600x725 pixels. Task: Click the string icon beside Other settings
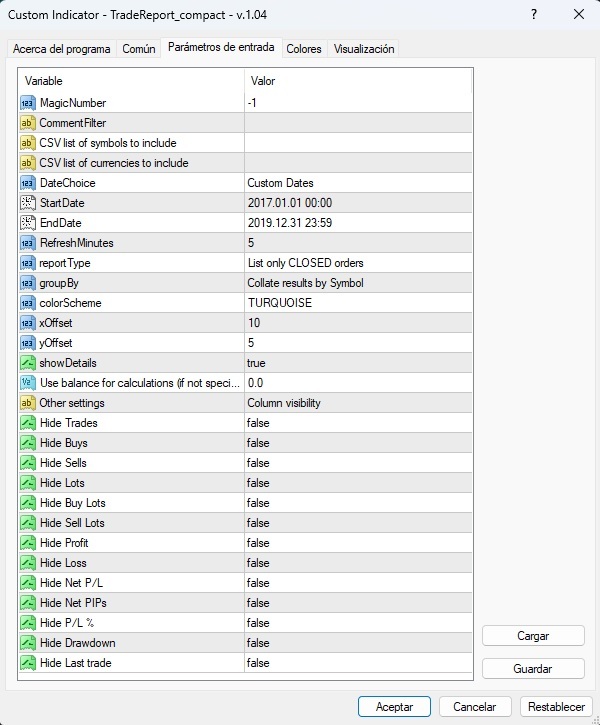[x=28, y=403]
